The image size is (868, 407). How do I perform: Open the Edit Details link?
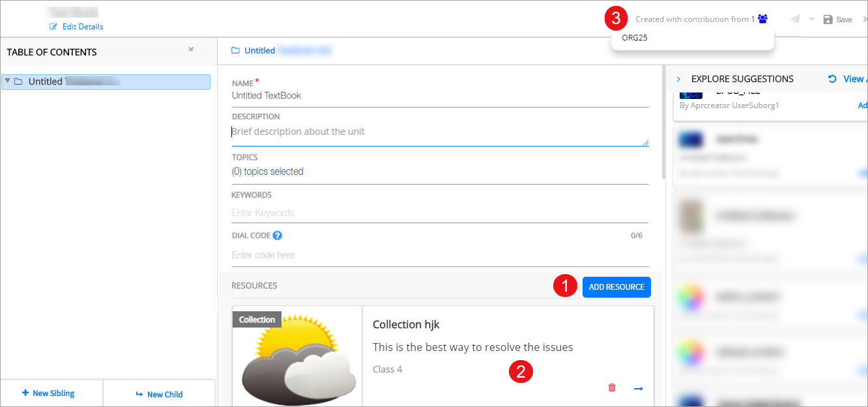pos(82,27)
